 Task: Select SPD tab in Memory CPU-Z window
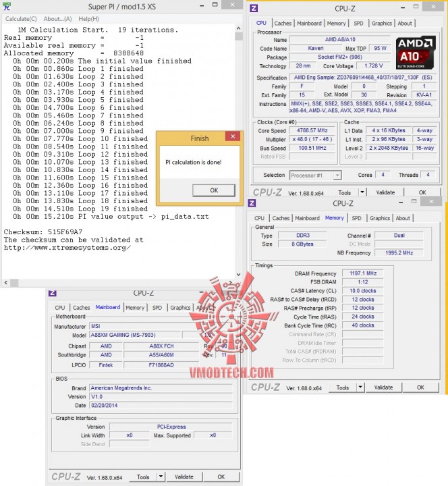357,218
